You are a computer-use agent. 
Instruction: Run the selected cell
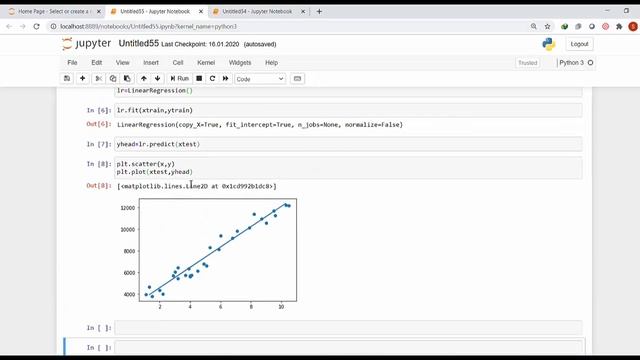pos(180,78)
